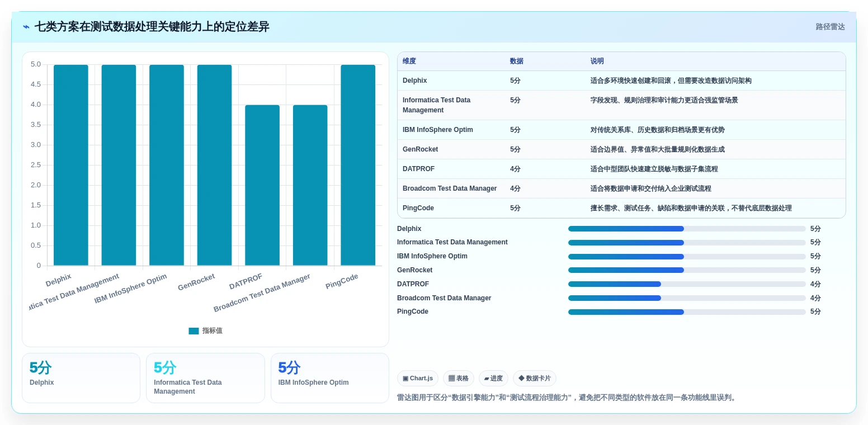Click the Broadcom Test Data Manager progress bar
Image resolution: width=868 pixels, height=425 pixels.
[687, 298]
